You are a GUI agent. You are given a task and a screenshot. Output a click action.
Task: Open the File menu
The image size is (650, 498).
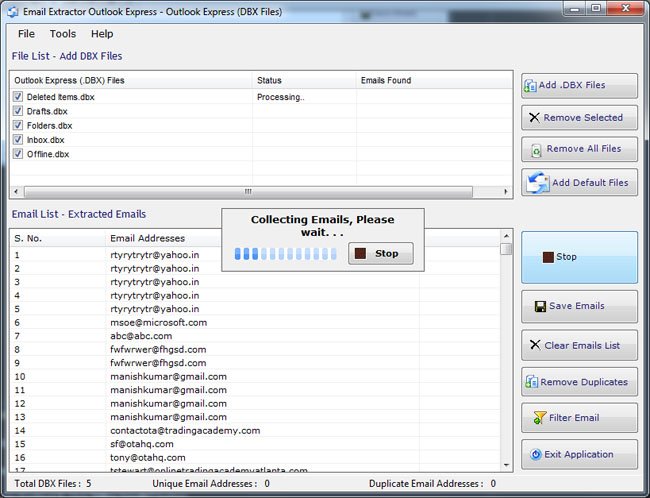click(26, 34)
